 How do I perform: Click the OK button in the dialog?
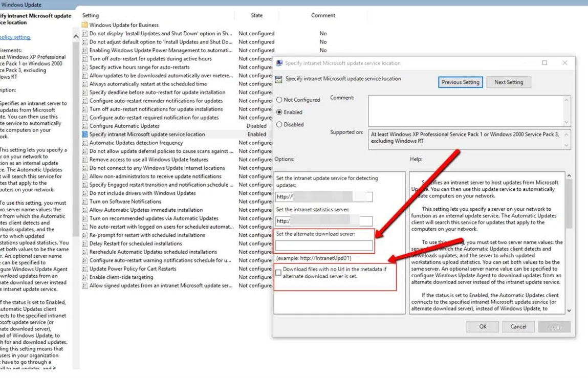[483, 327]
